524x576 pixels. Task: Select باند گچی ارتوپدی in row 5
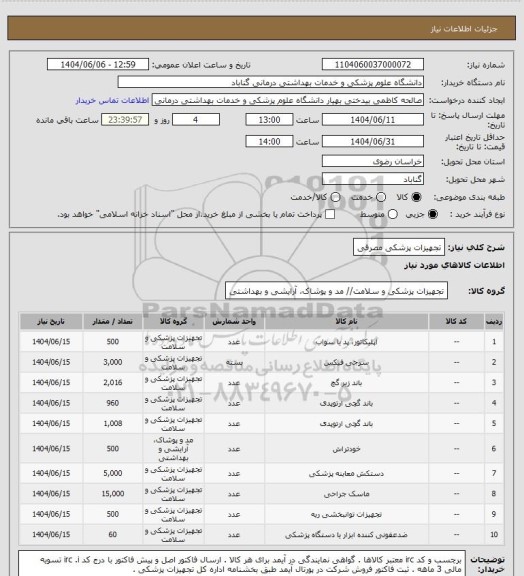(347, 424)
